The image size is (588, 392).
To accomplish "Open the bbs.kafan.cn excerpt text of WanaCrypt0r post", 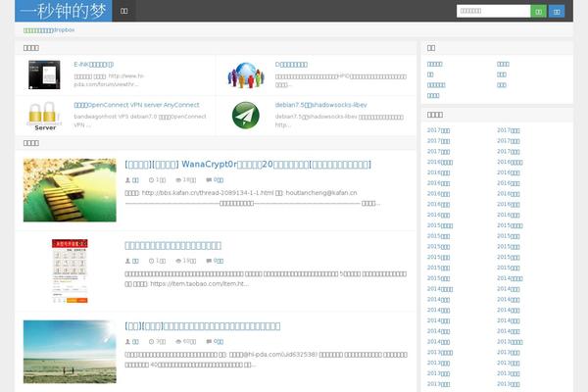I will click(253, 198).
